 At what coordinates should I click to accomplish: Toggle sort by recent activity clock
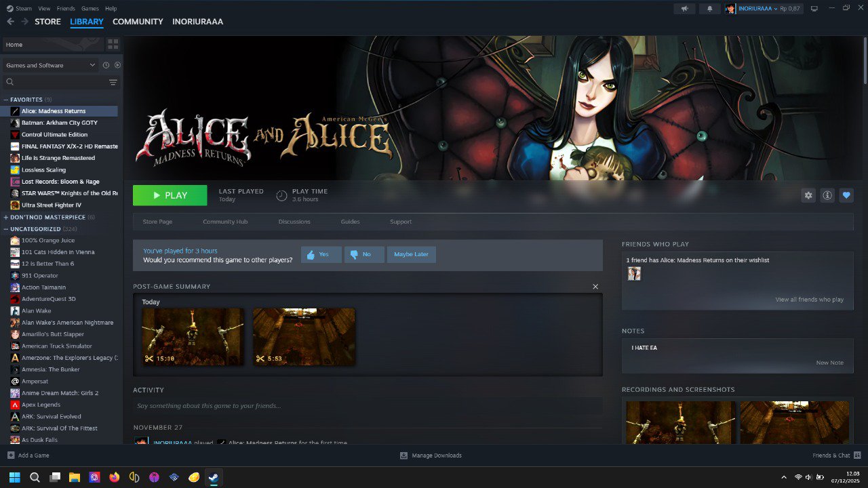click(x=106, y=65)
